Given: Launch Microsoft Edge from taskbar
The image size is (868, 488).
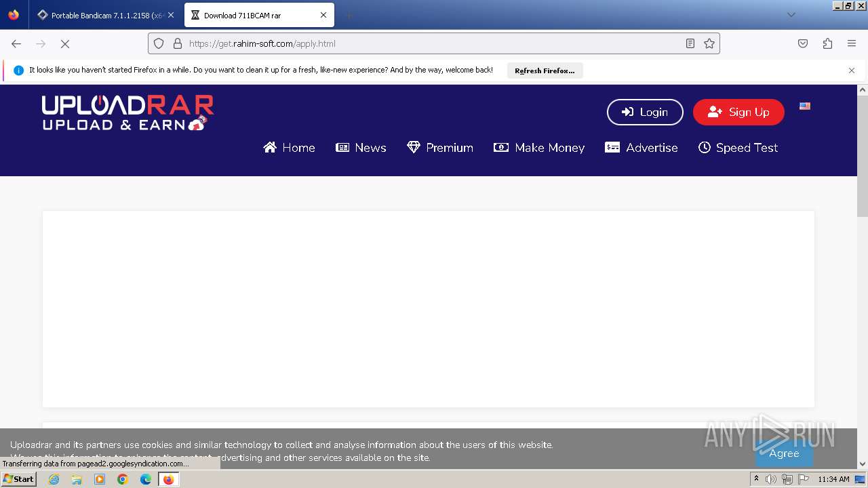Looking at the screenshot, I should [146, 479].
